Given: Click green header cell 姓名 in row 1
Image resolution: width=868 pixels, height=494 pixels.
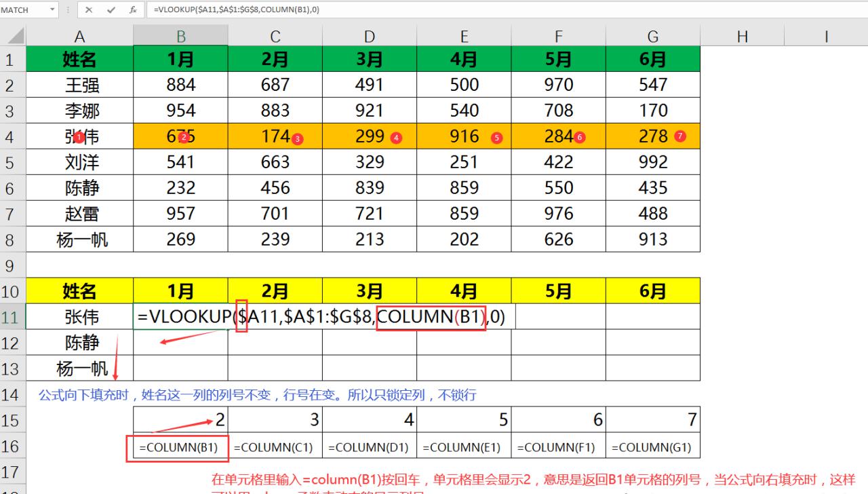Looking at the screenshot, I should click(79, 59).
